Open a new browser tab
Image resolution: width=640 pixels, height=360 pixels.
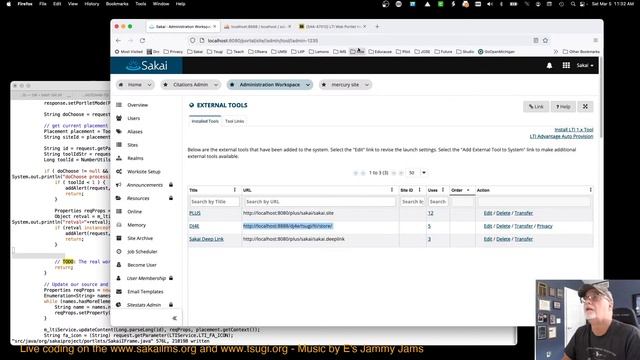(x=377, y=27)
